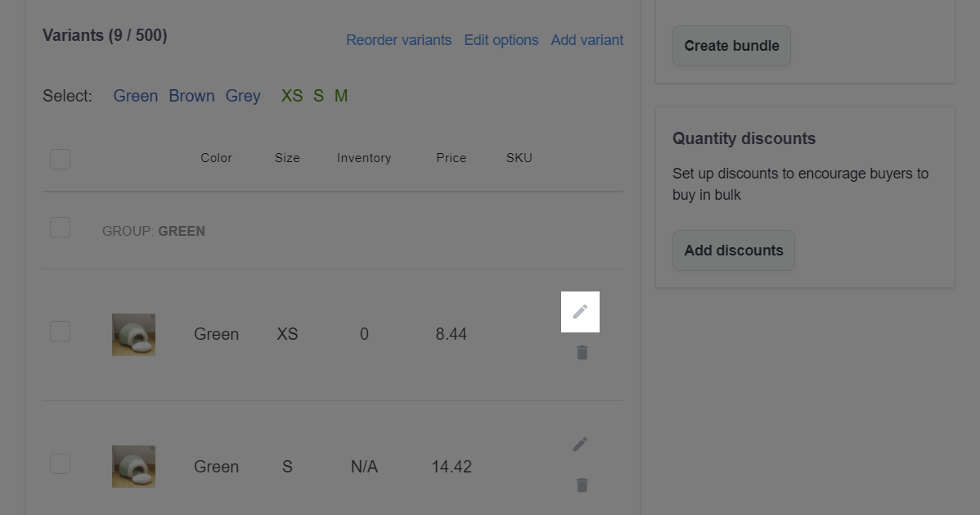Edit the Green S variant with pencil icon
This screenshot has height=515, width=980.
point(580,445)
